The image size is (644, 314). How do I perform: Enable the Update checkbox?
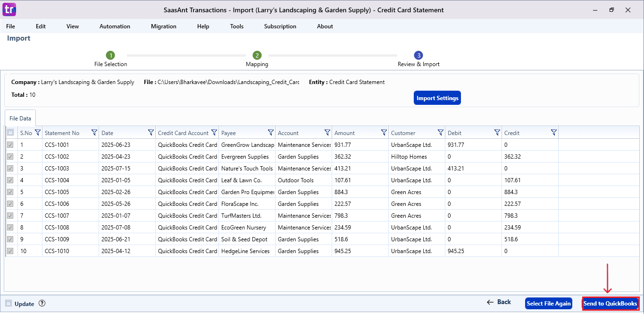point(8,304)
